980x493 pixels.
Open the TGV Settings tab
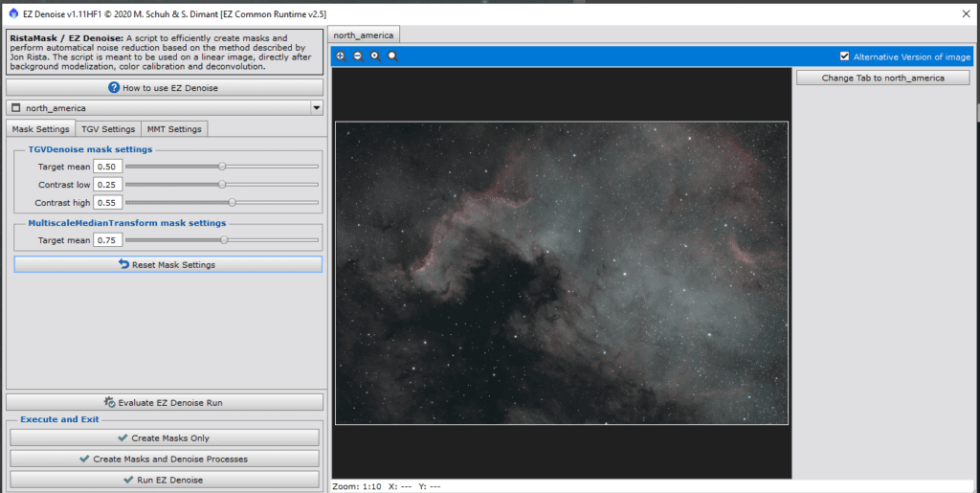(x=109, y=128)
